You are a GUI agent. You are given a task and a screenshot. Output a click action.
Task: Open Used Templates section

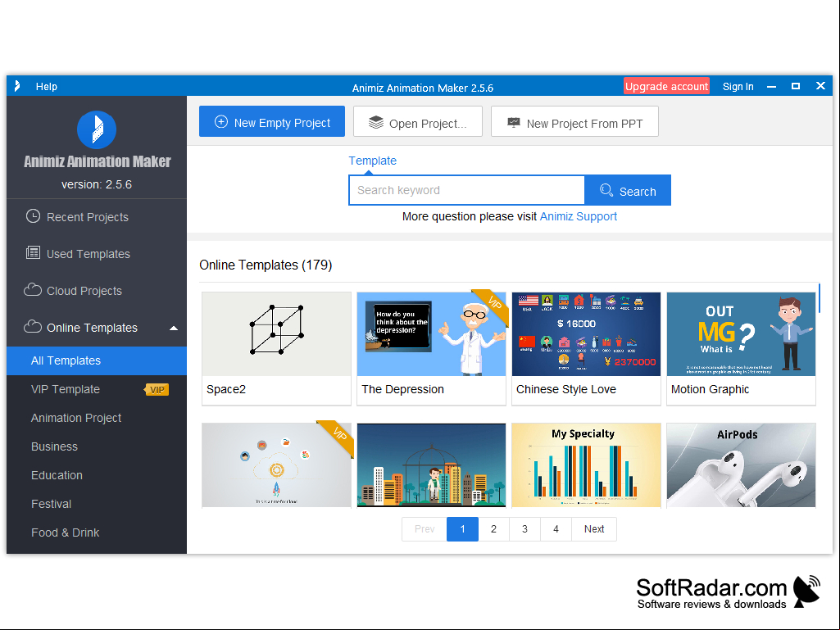pos(97,254)
